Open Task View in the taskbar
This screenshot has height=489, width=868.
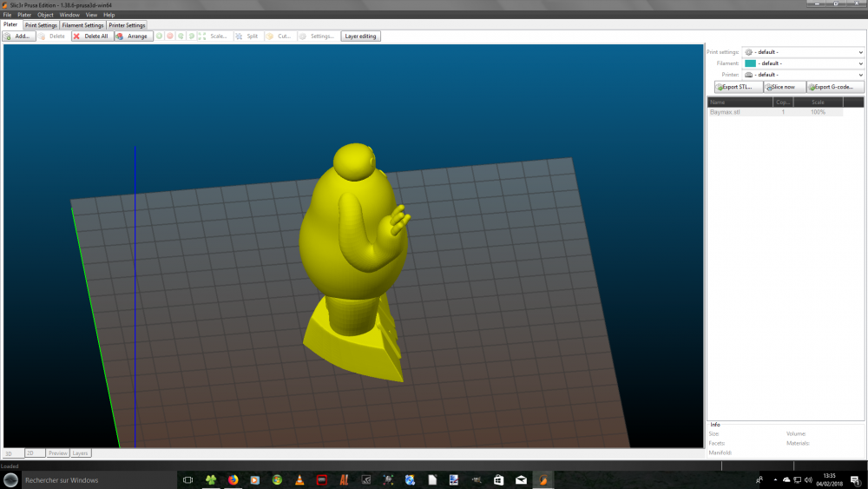[188, 480]
